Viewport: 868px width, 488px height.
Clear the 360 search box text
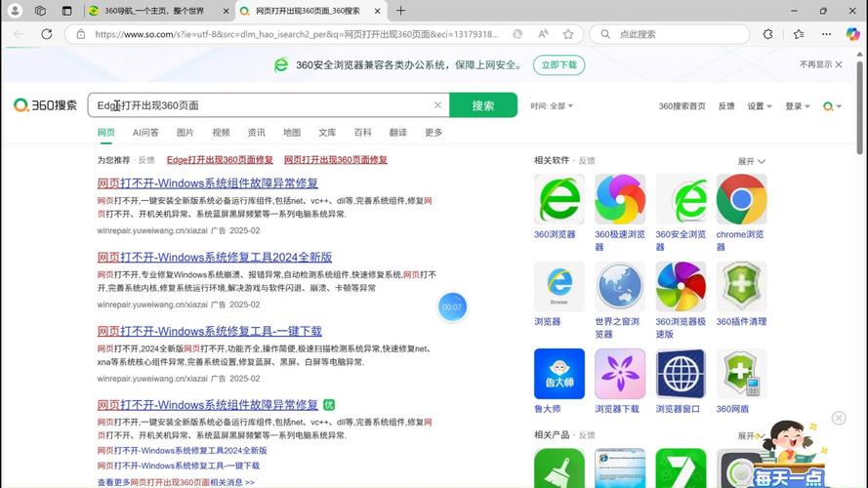click(x=437, y=105)
